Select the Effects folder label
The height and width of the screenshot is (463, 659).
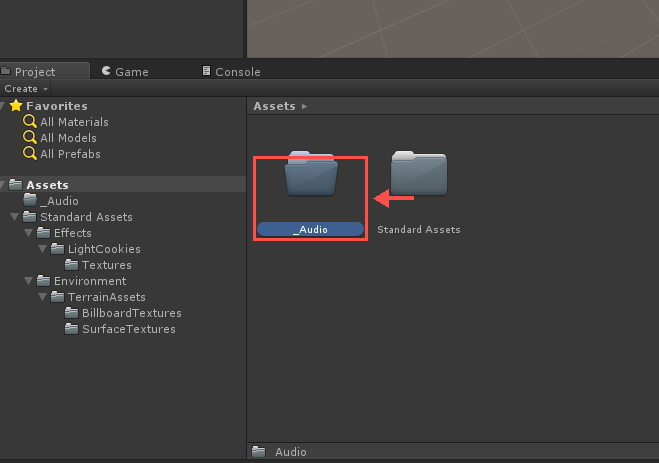point(73,233)
